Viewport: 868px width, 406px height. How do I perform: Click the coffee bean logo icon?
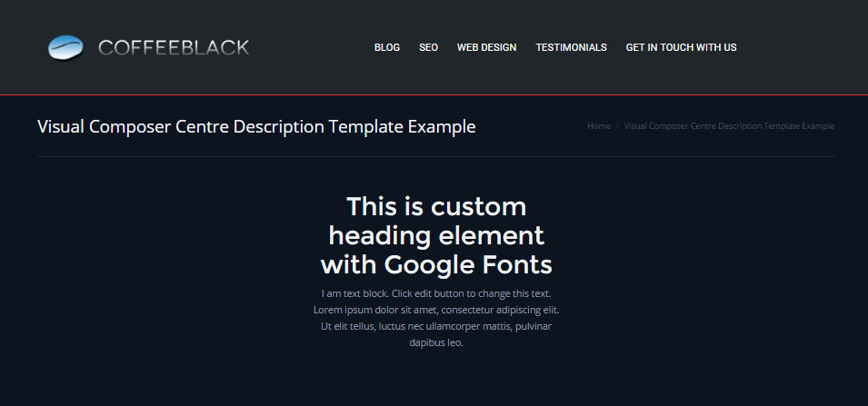[x=66, y=47]
